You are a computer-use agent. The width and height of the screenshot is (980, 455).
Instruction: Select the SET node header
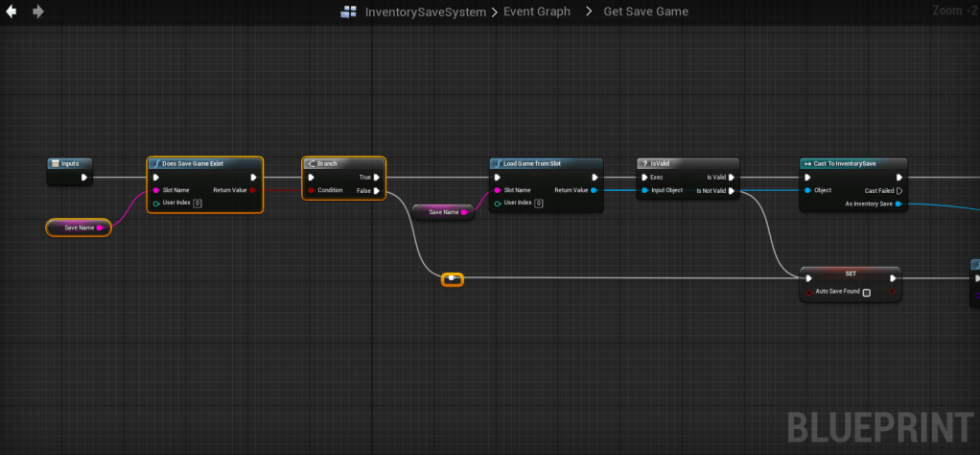tap(850, 273)
